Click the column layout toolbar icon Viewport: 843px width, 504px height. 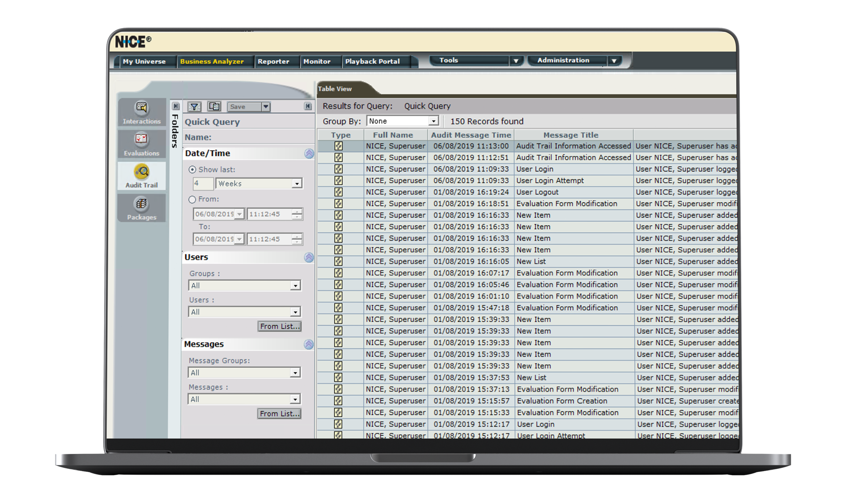pos(214,107)
